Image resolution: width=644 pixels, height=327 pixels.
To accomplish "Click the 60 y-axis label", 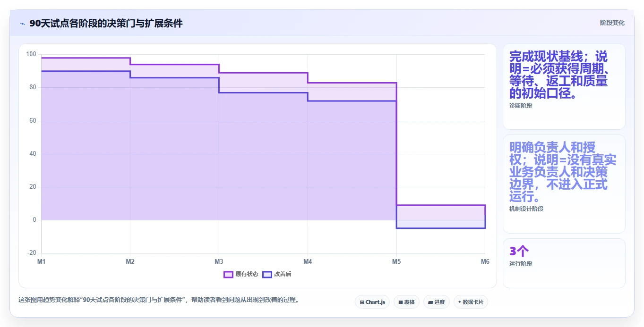I will coord(33,121).
